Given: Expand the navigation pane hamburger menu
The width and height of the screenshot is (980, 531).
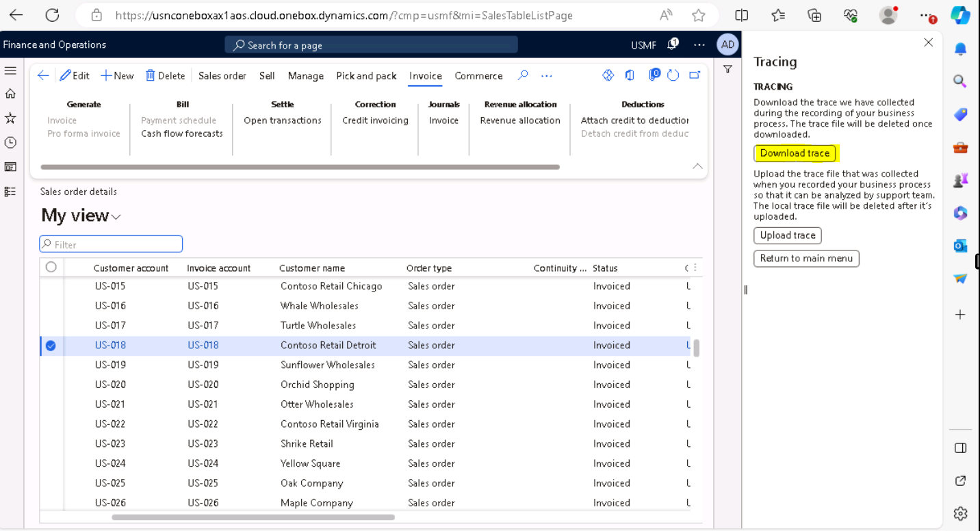Looking at the screenshot, I should coord(10,70).
